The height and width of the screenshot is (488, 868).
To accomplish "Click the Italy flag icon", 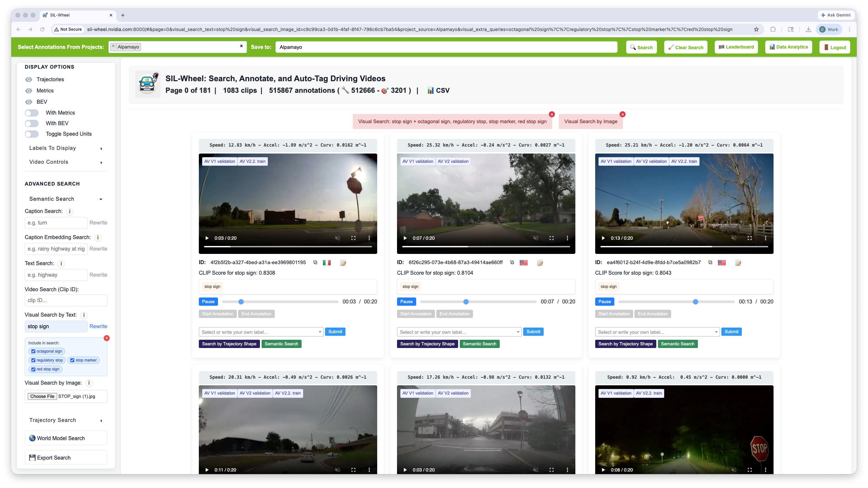I will (327, 263).
